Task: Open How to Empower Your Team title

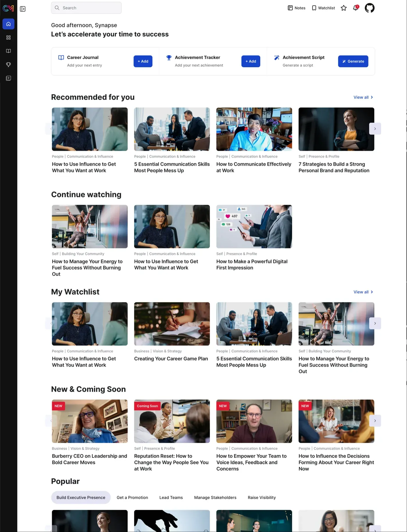Action: (251, 462)
